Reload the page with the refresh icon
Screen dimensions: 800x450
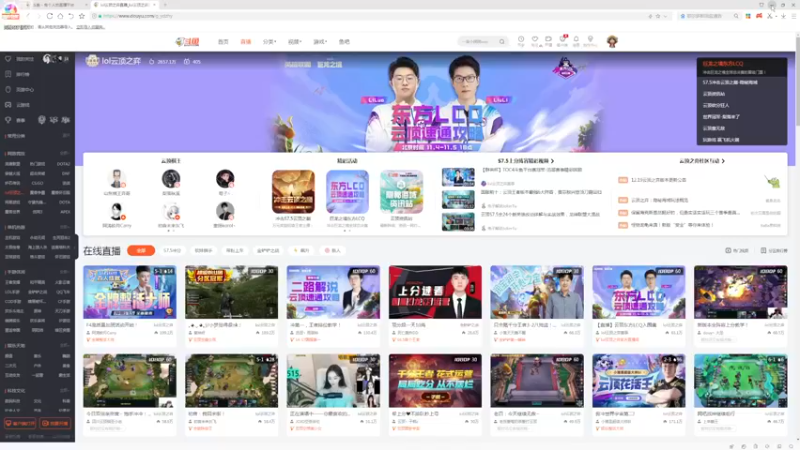click(49, 16)
